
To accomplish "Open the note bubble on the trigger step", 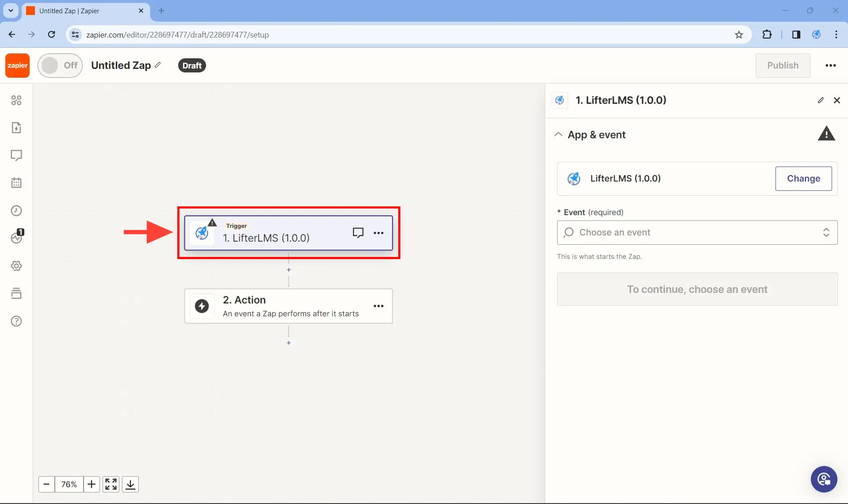I will click(x=358, y=232).
